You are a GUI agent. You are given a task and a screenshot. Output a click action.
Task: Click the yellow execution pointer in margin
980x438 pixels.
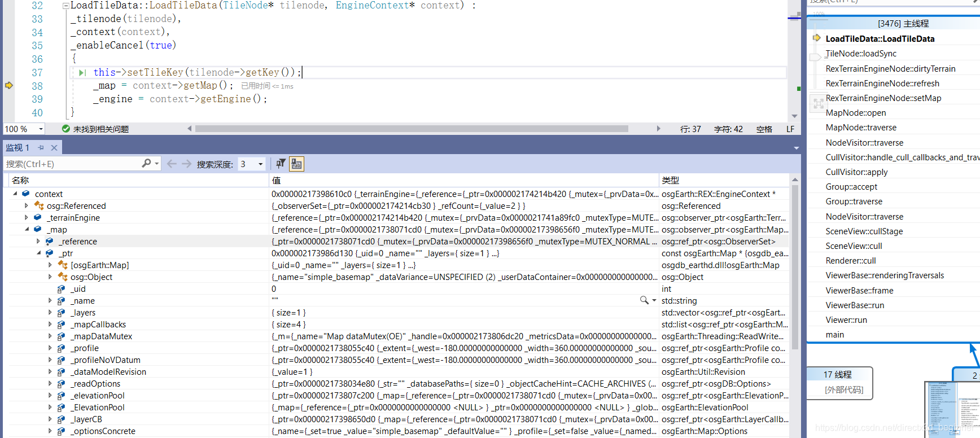tap(9, 85)
